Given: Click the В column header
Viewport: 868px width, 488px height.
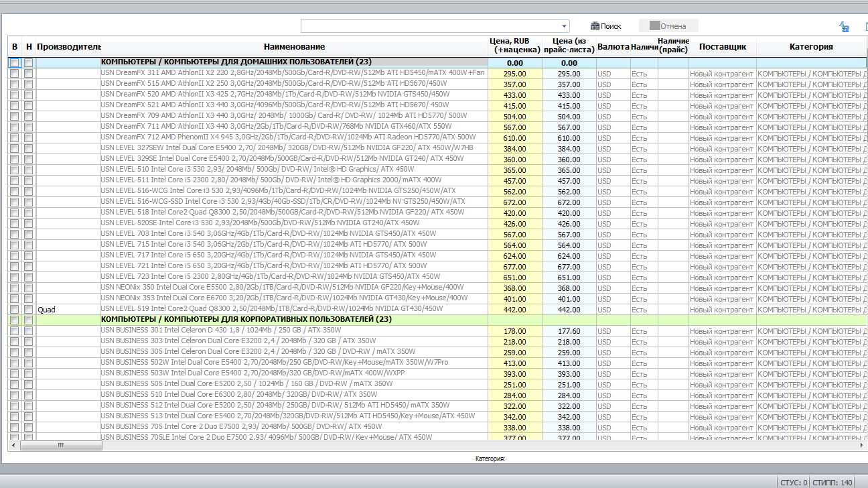Looking at the screenshot, I should tap(15, 46).
